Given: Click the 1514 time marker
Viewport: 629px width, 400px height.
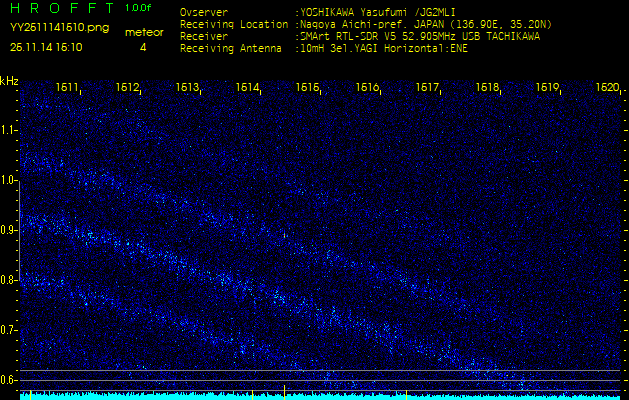Looking at the screenshot, I should [x=247, y=87].
